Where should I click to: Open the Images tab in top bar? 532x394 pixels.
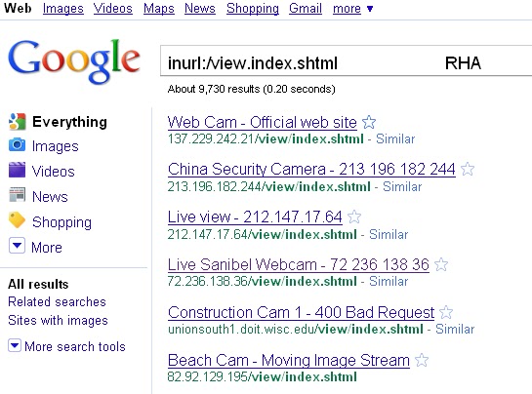click(x=63, y=8)
